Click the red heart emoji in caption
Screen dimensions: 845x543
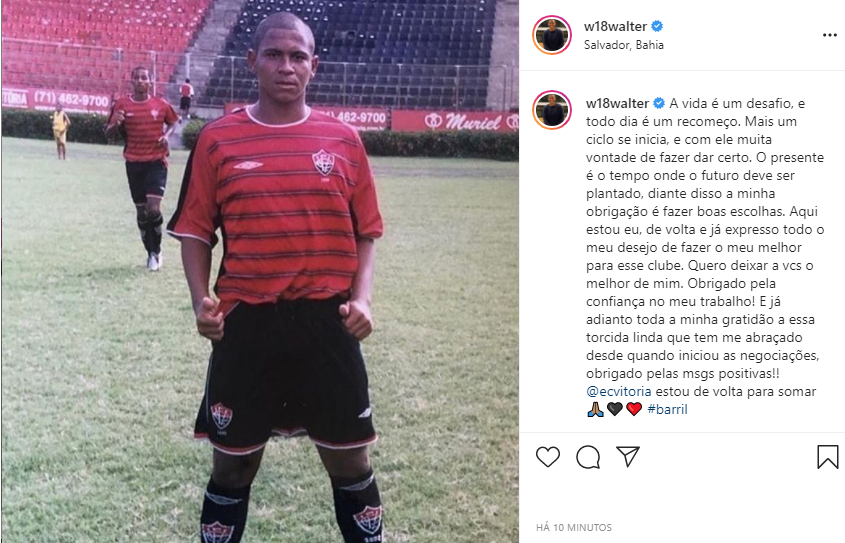(x=634, y=409)
